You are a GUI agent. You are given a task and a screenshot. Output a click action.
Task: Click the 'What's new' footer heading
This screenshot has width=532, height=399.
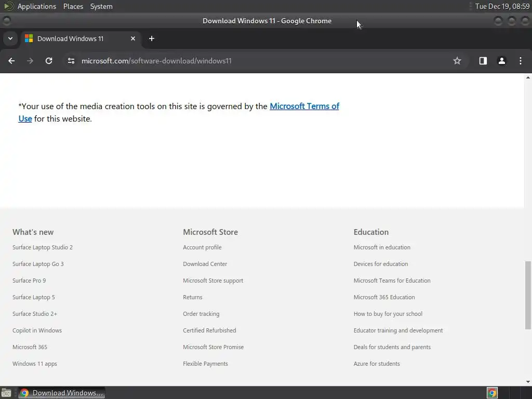pyautogui.click(x=33, y=232)
